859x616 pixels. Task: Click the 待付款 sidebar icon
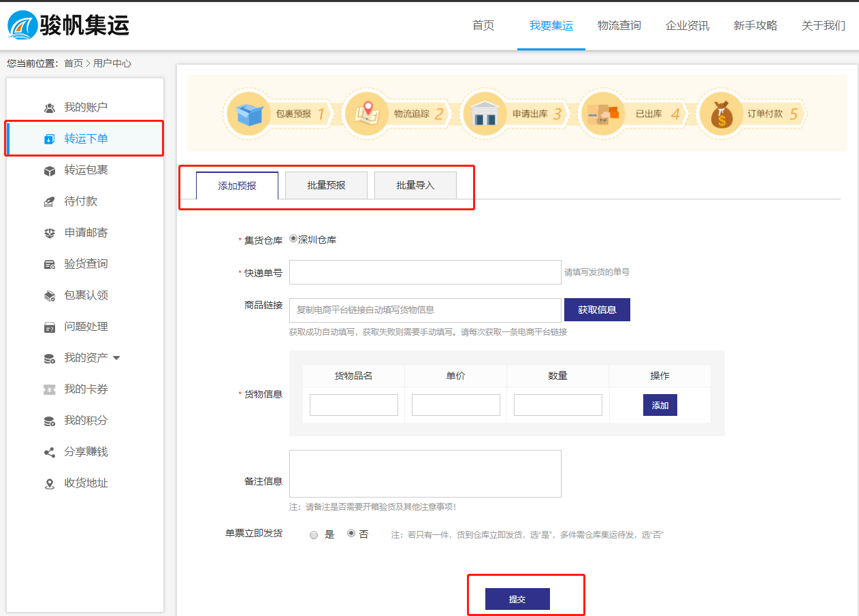click(50, 201)
